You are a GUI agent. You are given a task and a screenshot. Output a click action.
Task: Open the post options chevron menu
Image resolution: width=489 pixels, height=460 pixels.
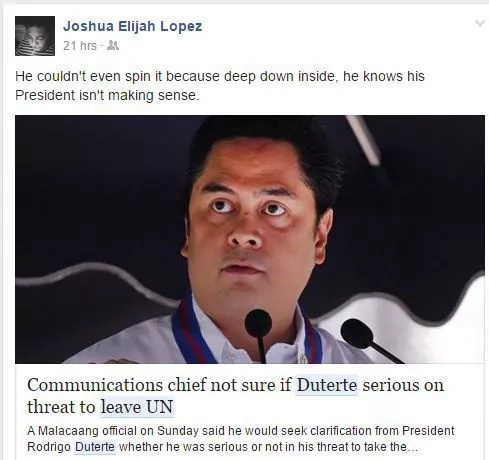tap(480, 23)
